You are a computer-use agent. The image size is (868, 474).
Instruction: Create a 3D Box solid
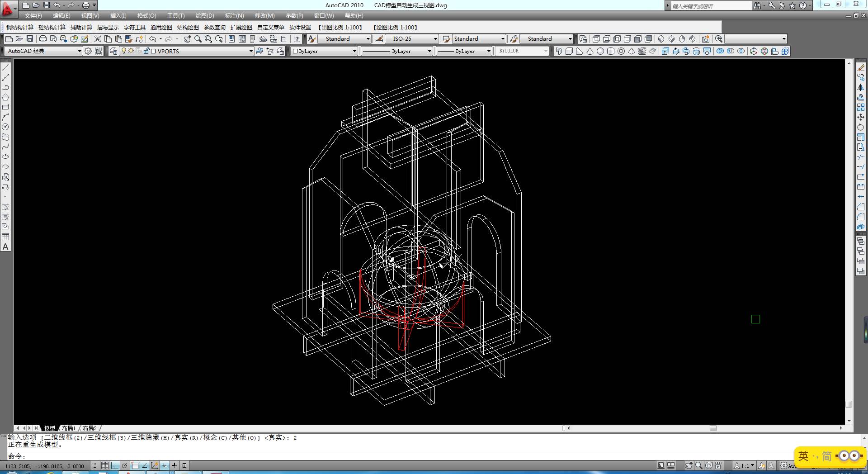tap(569, 51)
